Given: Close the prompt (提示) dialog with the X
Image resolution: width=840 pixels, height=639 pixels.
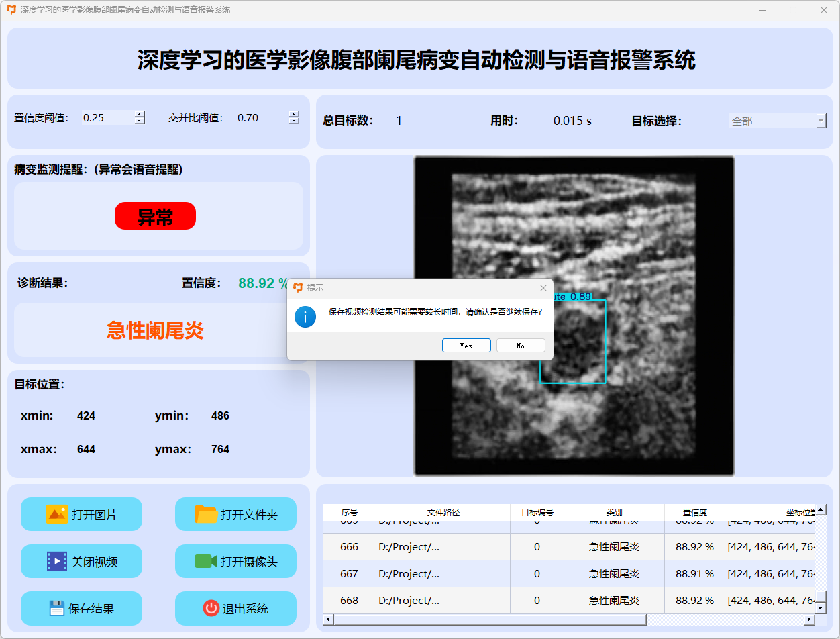Looking at the screenshot, I should 543,288.
